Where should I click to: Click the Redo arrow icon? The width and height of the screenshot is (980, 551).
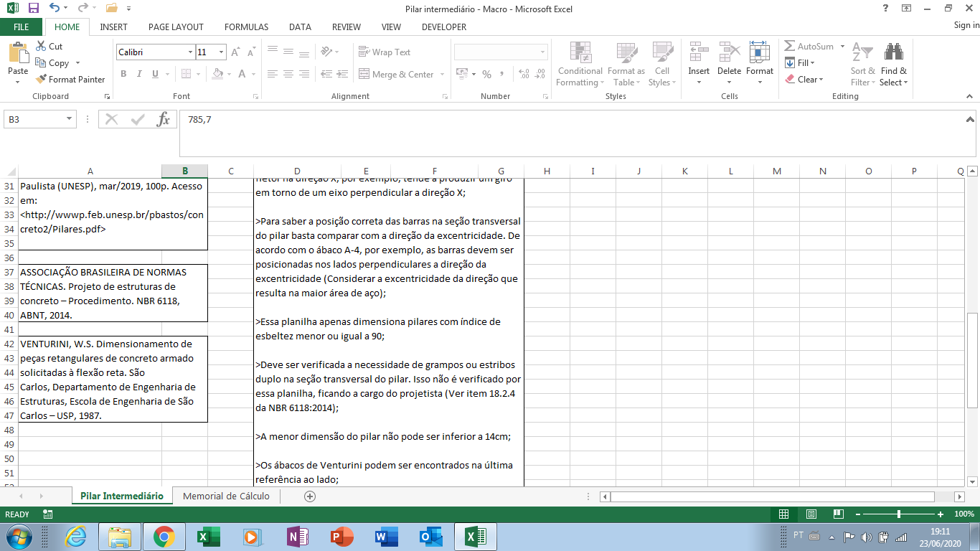(x=83, y=9)
